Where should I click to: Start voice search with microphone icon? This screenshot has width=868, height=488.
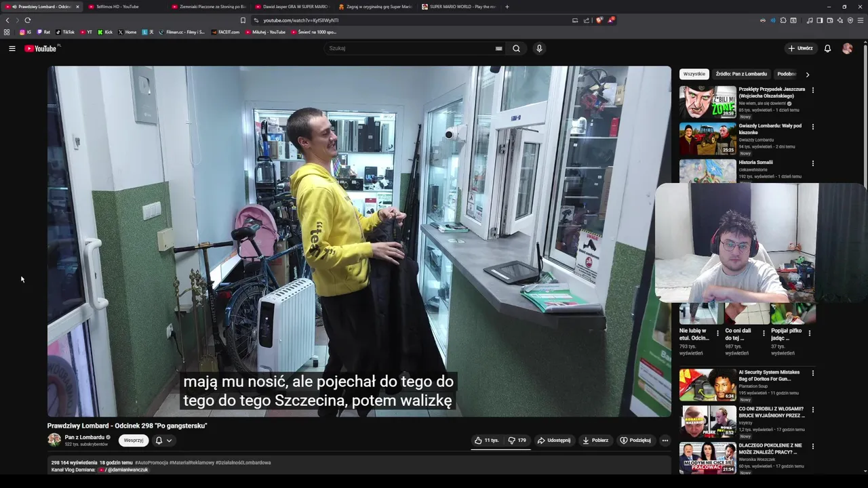(539, 48)
